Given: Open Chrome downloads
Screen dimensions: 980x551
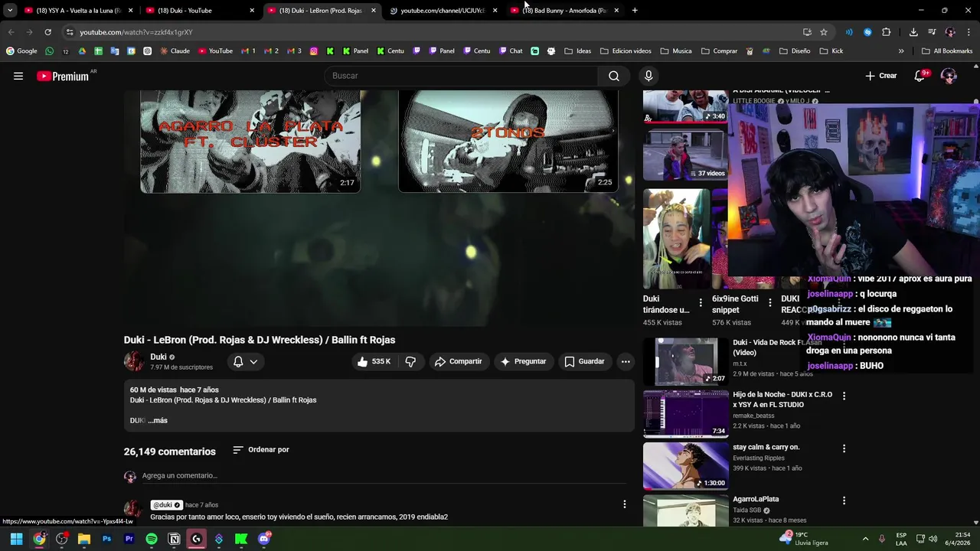Looking at the screenshot, I should coord(913,32).
